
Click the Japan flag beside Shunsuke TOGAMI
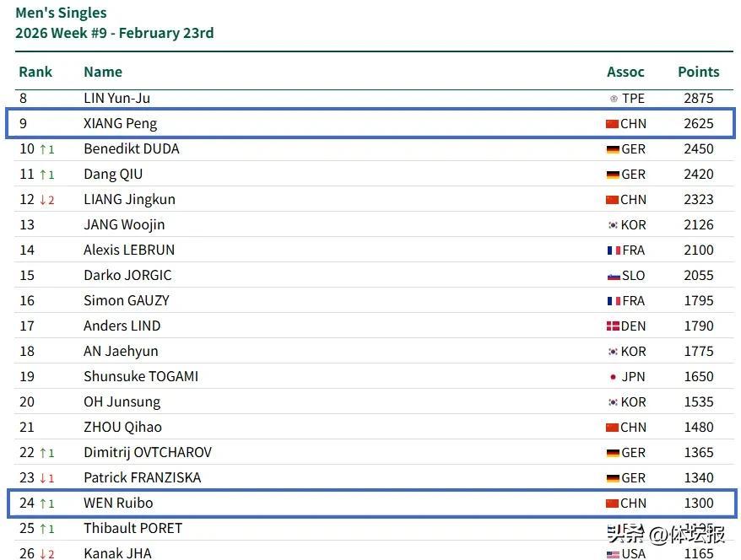click(x=614, y=377)
